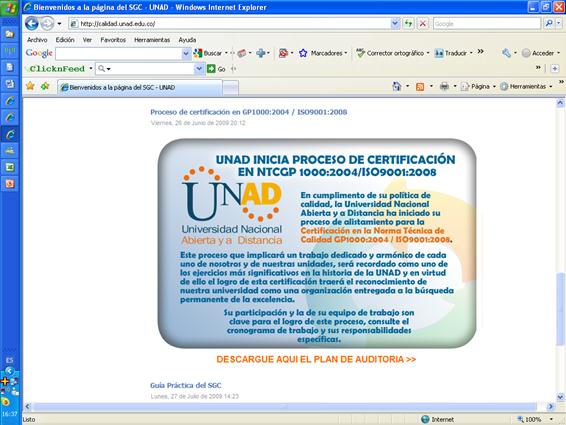Click the folder icon on the taskbar
Viewport: 566px width, 425px height.
point(10,34)
